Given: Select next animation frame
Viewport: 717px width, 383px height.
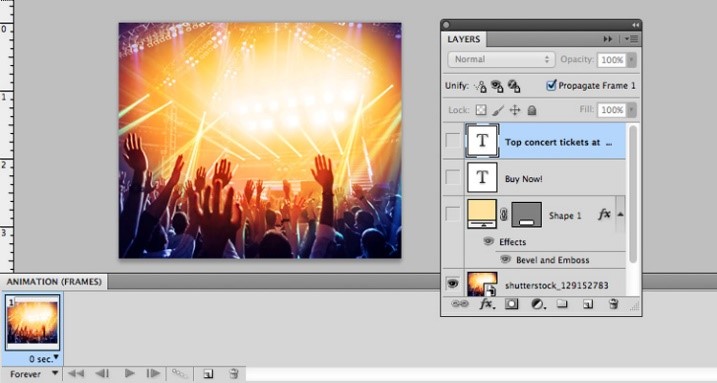Looking at the screenshot, I should click(x=153, y=374).
